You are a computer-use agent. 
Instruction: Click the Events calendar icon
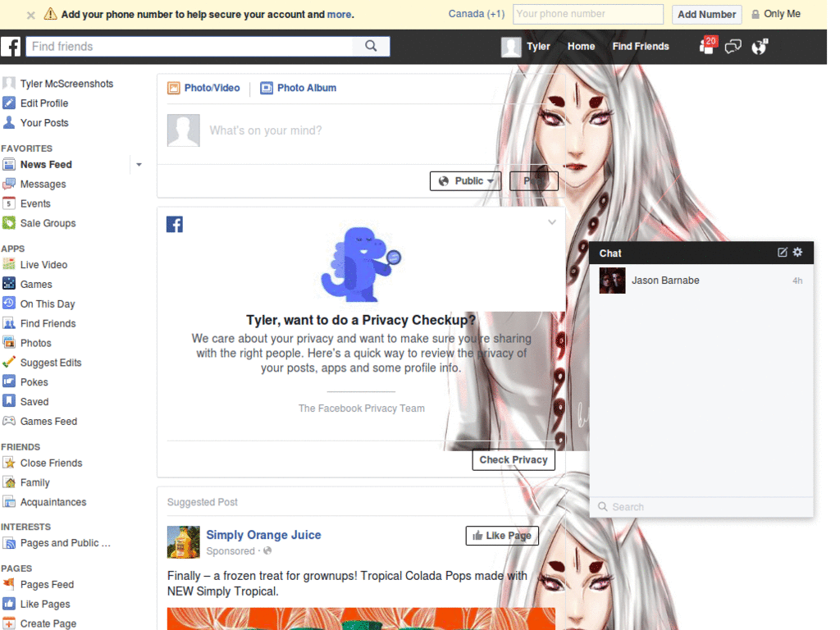tap(8, 203)
